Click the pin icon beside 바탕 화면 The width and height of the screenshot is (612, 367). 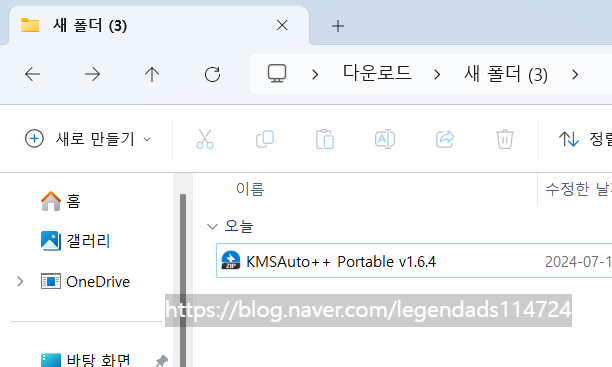161,361
